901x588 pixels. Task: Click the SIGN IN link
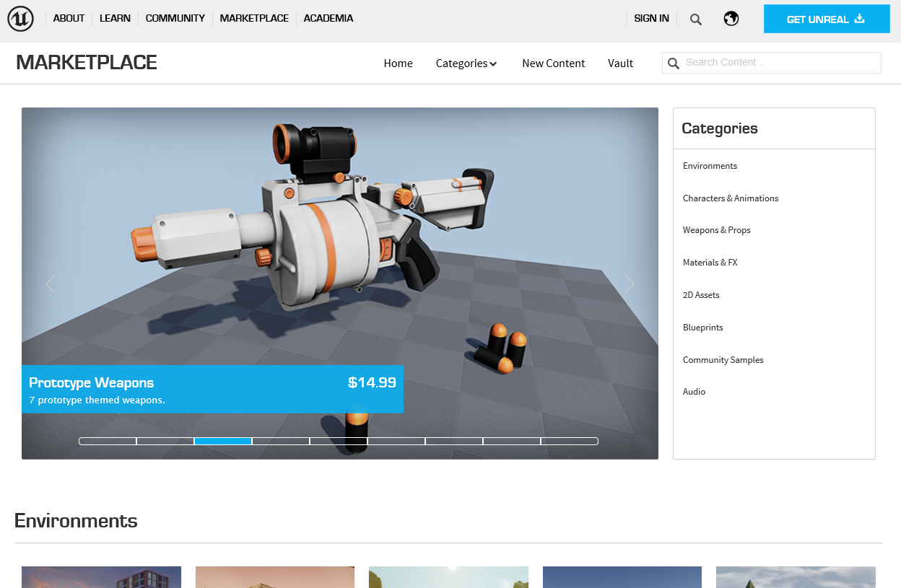(x=652, y=19)
